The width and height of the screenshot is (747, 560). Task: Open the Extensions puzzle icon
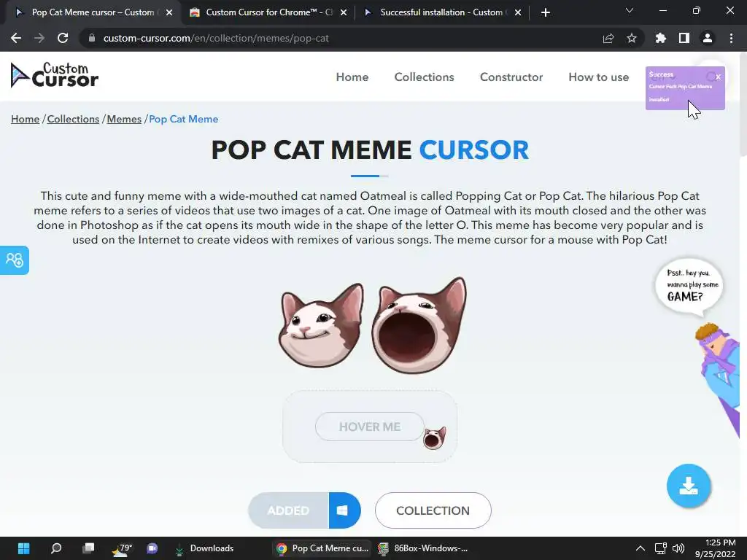661,38
